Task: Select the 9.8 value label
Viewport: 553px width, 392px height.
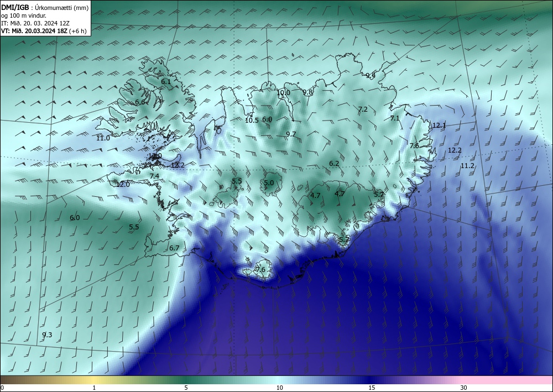Action: 307,92
